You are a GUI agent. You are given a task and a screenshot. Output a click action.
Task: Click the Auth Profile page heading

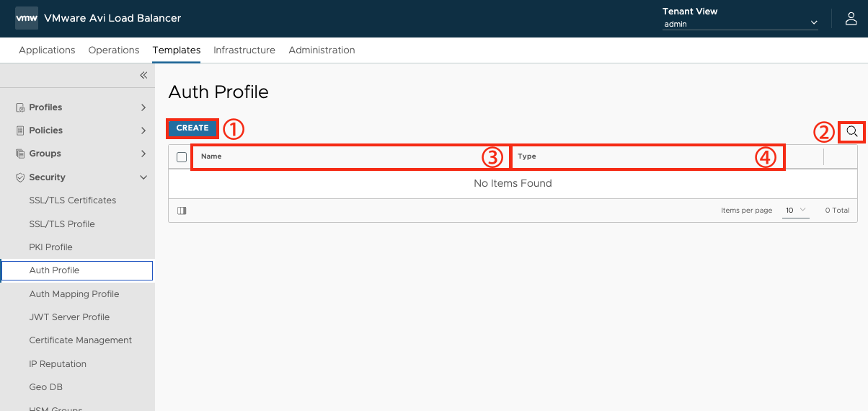[218, 92]
